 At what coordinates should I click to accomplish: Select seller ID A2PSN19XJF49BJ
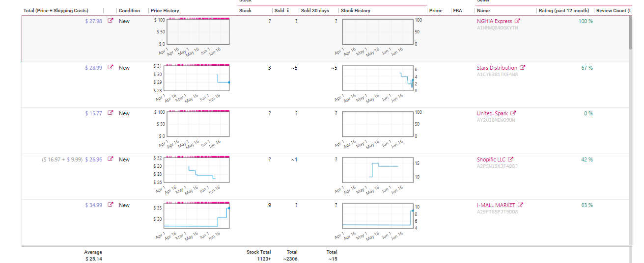(x=497, y=166)
